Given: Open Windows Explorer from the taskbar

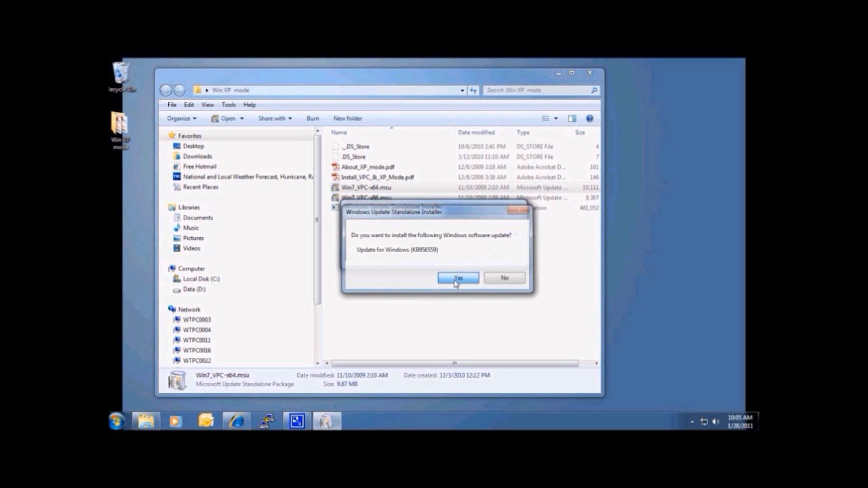Looking at the screenshot, I should coord(146,421).
